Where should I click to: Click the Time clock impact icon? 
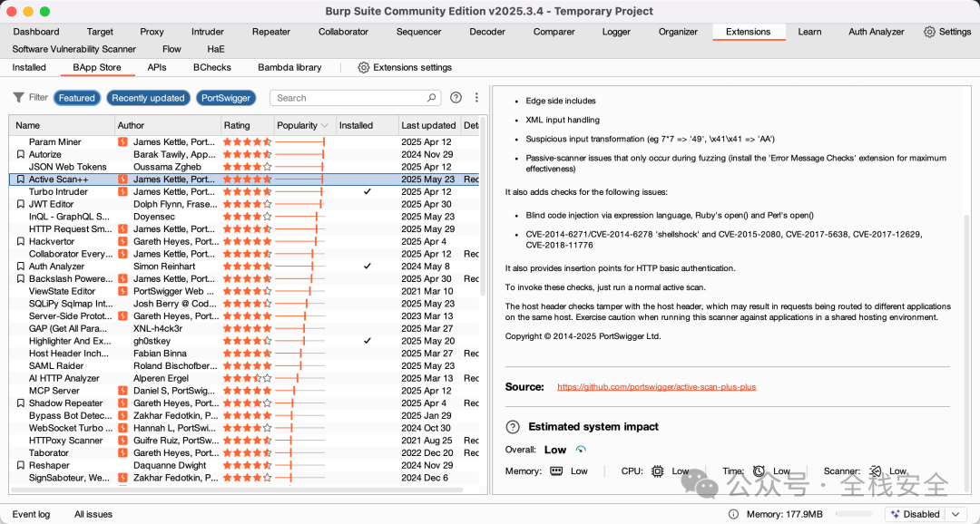point(759,471)
